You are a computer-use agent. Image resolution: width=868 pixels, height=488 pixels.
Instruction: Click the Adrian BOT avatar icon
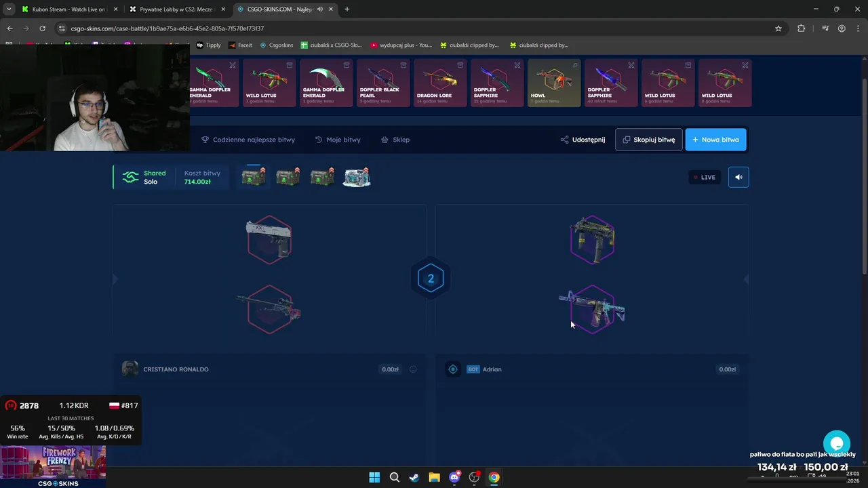point(453,369)
